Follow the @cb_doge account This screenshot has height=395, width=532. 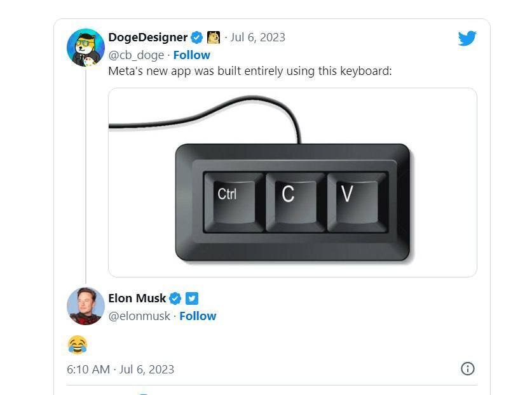pyautogui.click(x=192, y=55)
